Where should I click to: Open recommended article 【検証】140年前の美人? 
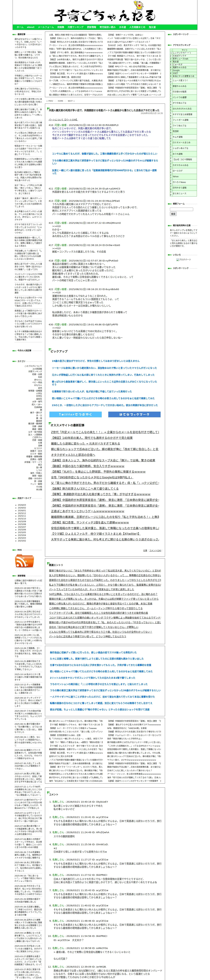pos(92,438)
